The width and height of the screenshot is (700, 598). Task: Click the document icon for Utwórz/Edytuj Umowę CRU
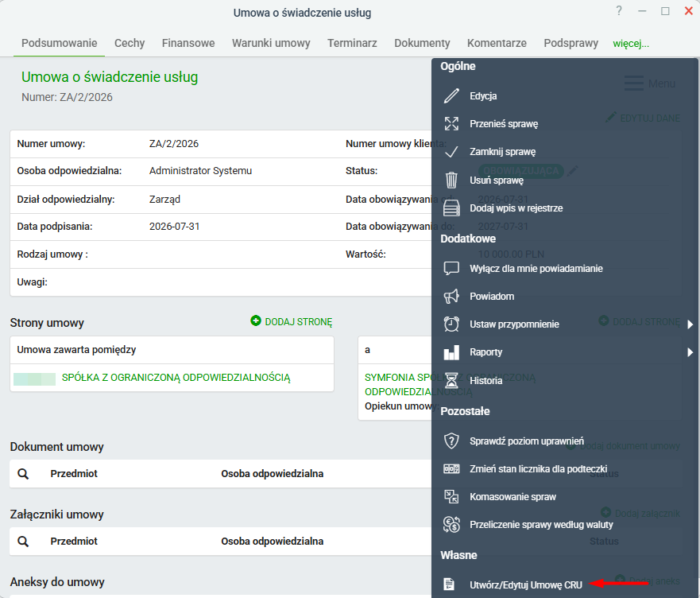click(449, 584)
